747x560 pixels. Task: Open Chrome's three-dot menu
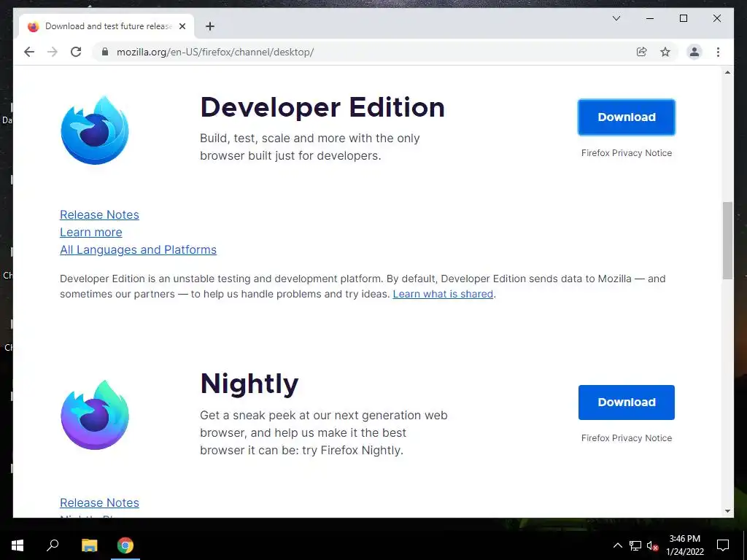[x=718, y=52]
